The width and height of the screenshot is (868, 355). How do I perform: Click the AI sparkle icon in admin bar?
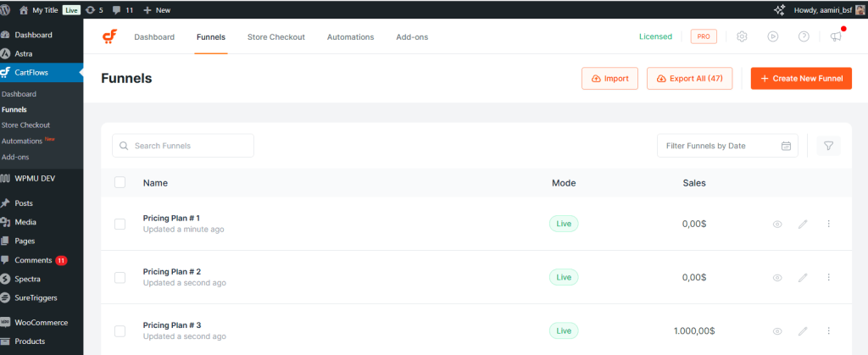pos(780,10)
